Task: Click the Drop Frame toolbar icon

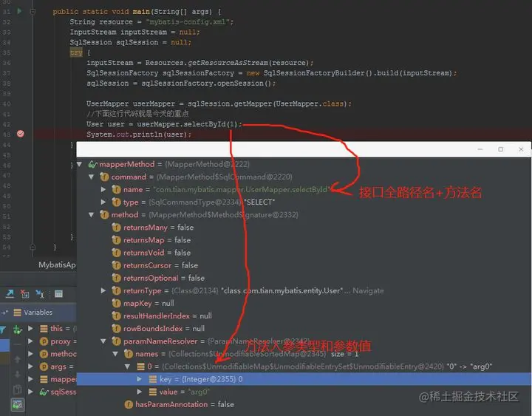Action: click(x=25, y=294)
